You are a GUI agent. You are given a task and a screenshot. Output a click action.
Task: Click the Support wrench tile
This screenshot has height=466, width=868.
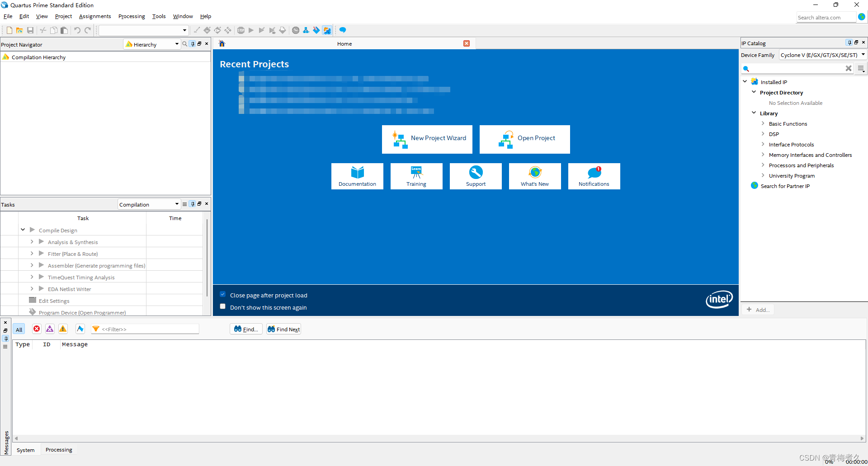coord(476,176)
